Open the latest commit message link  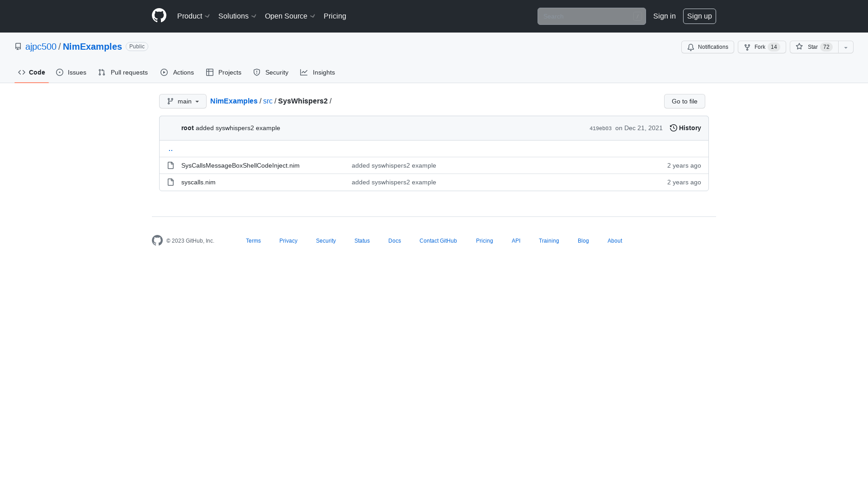click(x=238, y=128)
